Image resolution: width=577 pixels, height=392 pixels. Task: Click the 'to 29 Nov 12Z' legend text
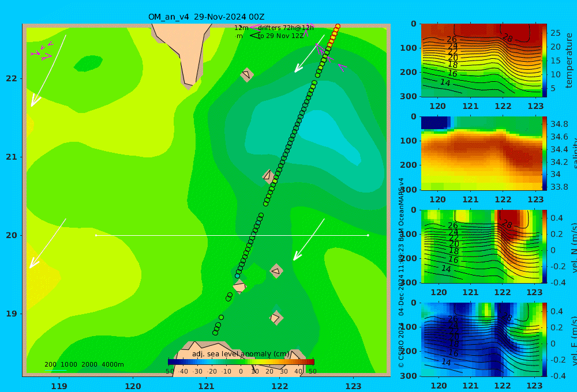click(x=280, y=36)
